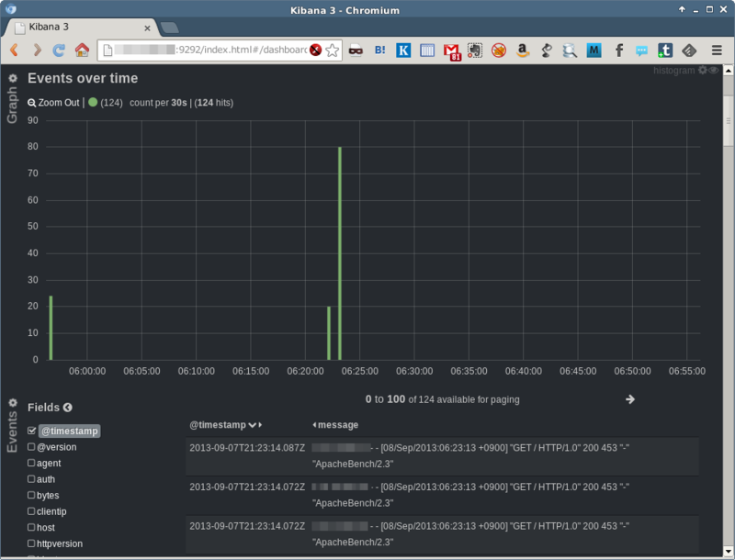Viewport: 735px width, 560px height.
Task: Check the agent field checkbox
Action: 31,463
